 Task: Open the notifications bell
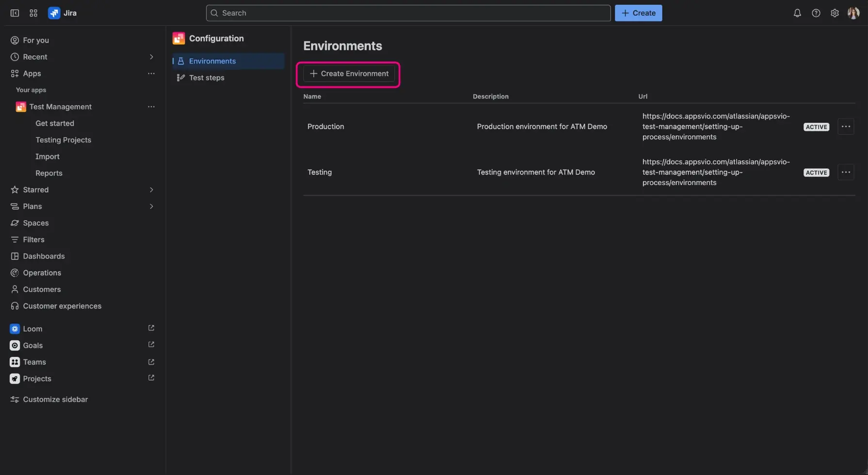[797, 13]
